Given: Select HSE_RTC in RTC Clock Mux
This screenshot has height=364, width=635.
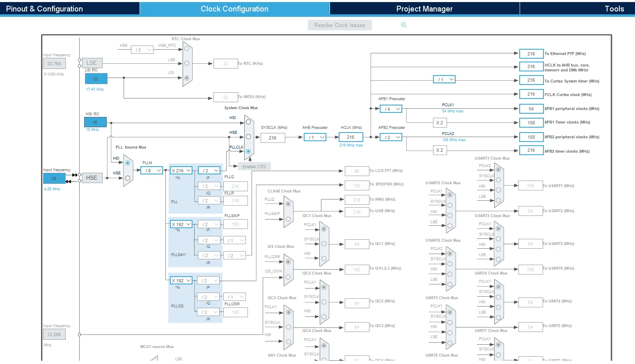Looking at the screenshot, I should pos(187,48).
